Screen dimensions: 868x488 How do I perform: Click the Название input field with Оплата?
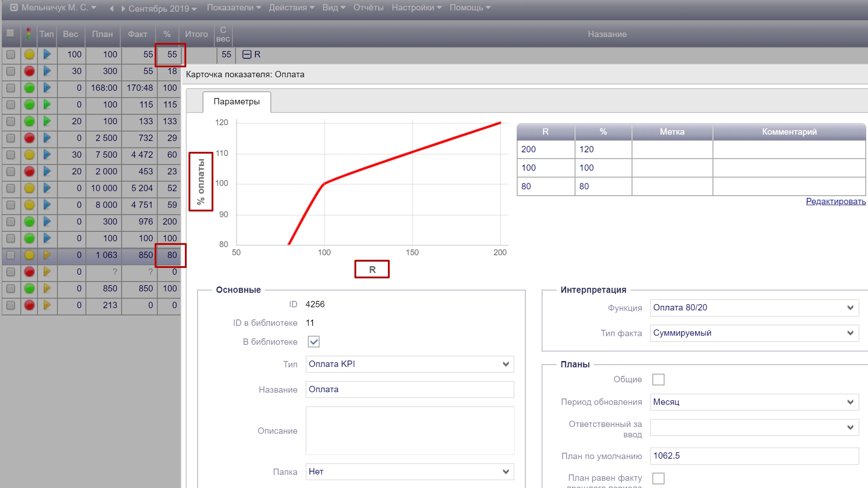(410, 389)
